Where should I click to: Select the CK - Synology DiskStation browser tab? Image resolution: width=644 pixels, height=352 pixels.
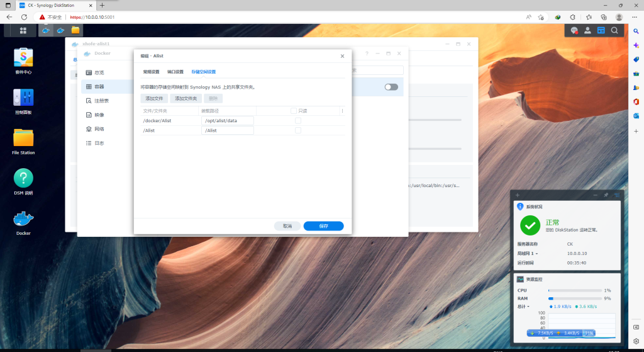coord(55,5)
